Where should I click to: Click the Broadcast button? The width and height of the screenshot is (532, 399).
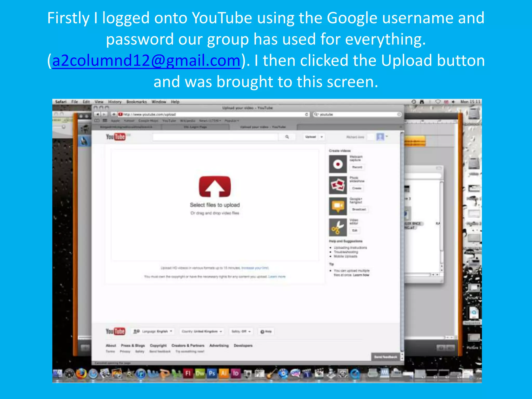(359, 209)
